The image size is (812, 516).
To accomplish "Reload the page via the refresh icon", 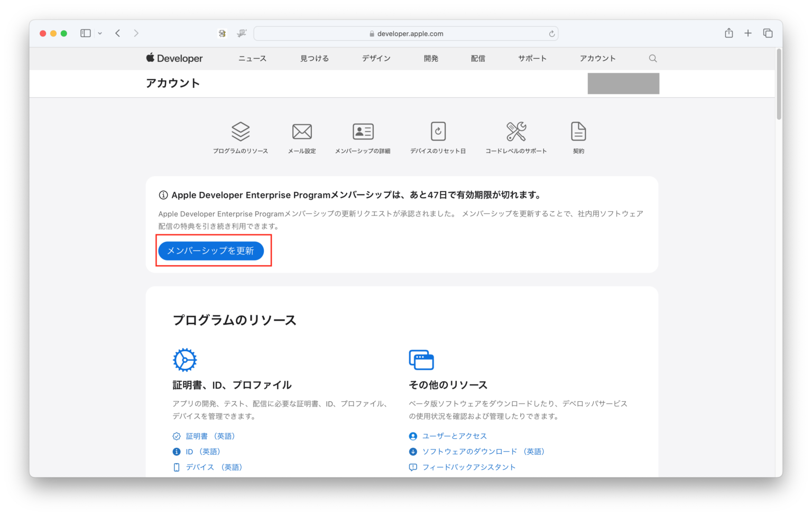I will pyautogui.click(x=551, y=33).
